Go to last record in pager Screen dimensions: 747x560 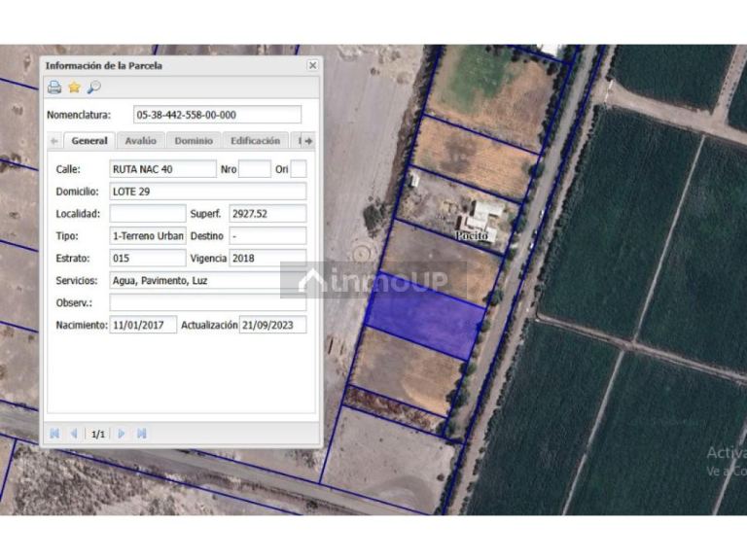[141, 434]
